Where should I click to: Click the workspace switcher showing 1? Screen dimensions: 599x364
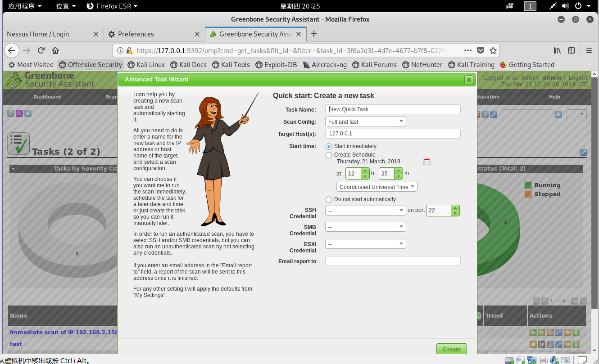pyautogui.click(x=530, y=6)
